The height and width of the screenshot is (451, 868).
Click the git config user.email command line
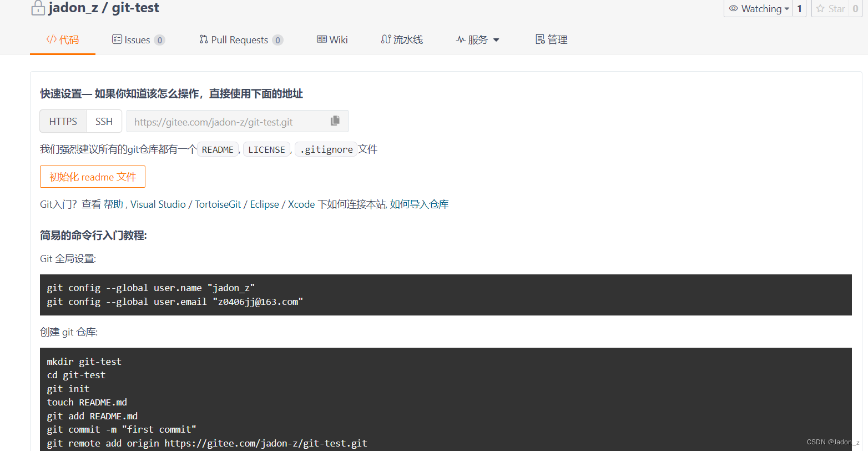pos(175,302)
